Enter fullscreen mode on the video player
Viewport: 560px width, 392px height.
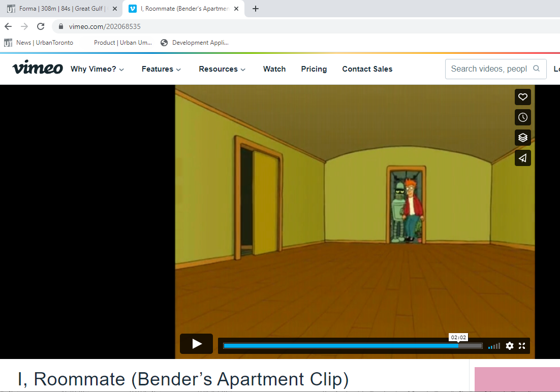522,346
